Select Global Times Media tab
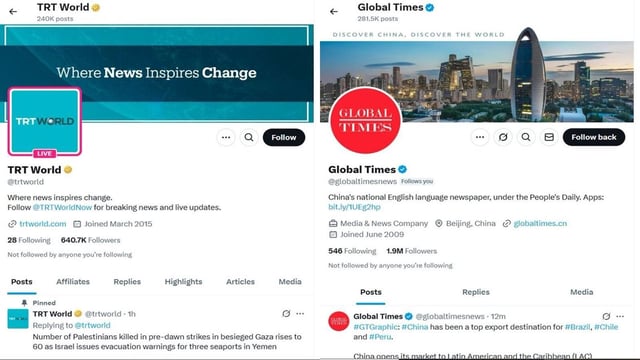This screenshot has height=360, width=640. point(582,292)
